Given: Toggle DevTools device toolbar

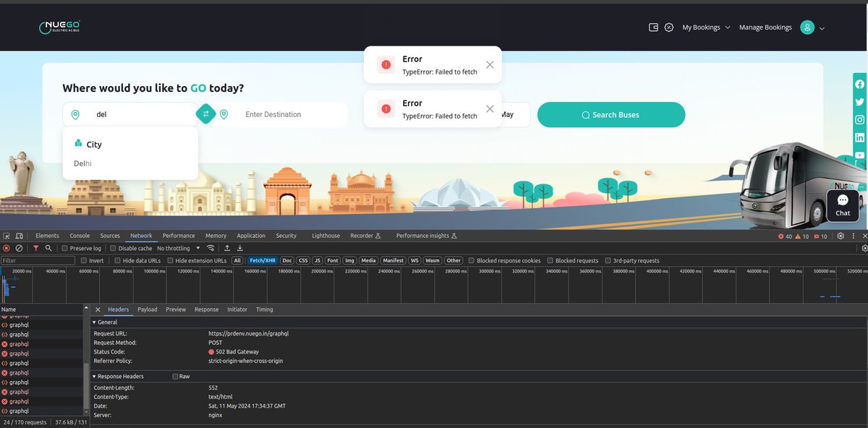Looking at the screenshot, I should coord(20,236).
